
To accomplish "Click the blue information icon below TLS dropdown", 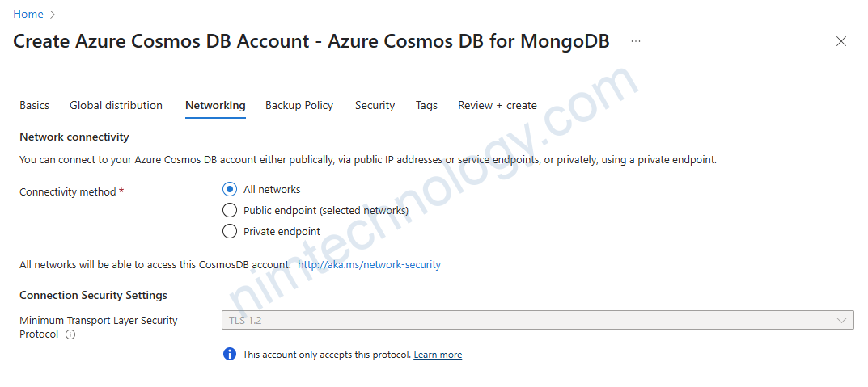I will coord(230,355).
